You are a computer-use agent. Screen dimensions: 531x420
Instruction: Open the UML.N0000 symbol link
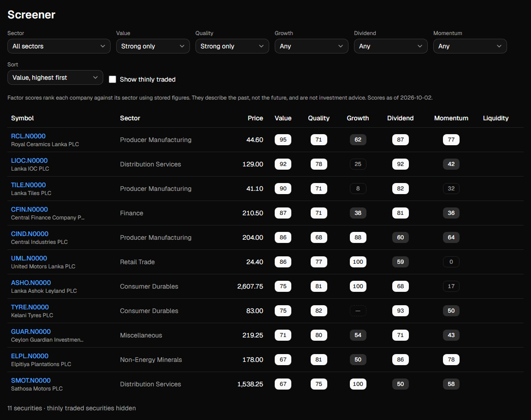coord(29,258)
